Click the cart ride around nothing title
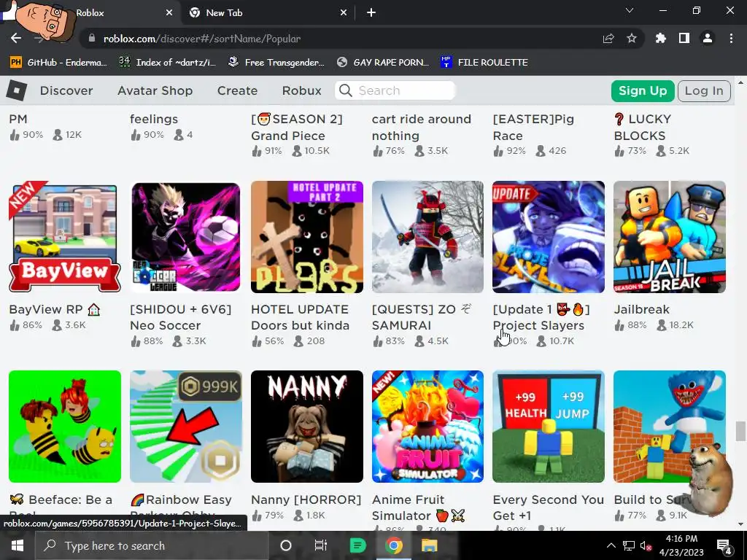747x560 pixels. 422,127
